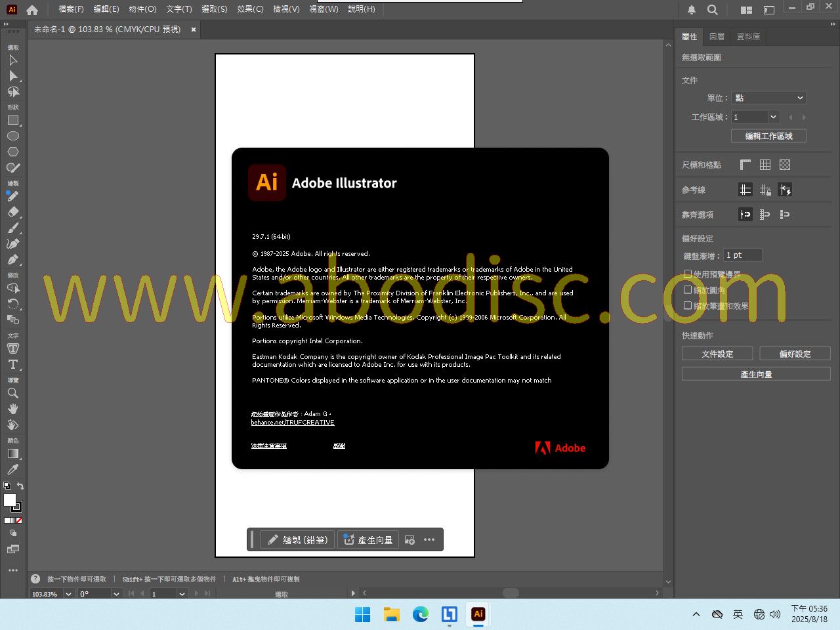This screenshot has height=630, width=840.
Task: Open zoom level dropdown in status bar
Action: [68, 594]
